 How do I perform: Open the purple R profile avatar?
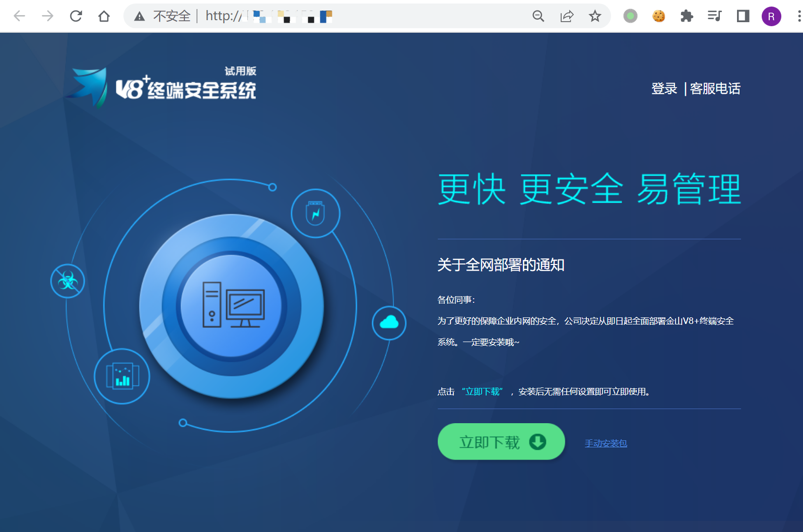tap(771, 16)
